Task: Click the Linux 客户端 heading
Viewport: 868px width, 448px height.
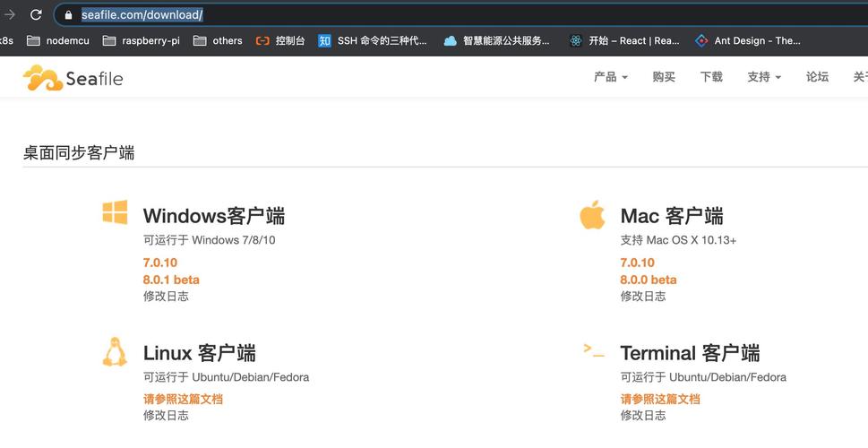Action: pyautogui.click(x=199, y=353)
